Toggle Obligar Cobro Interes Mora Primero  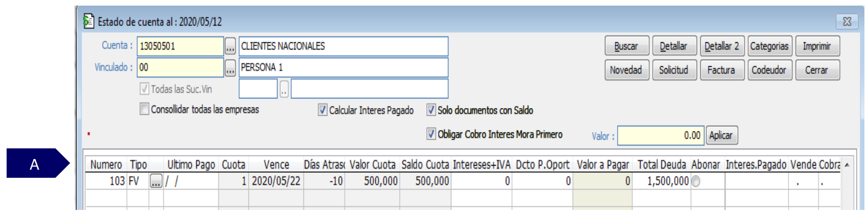[x=431, y=134]
